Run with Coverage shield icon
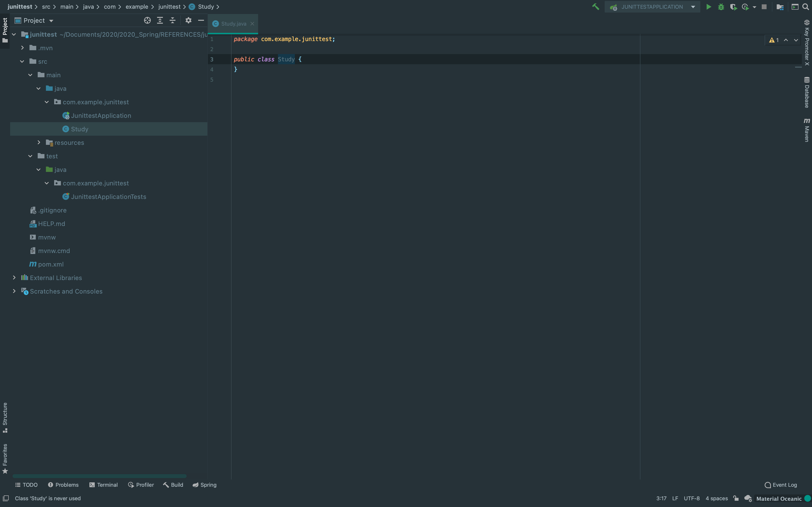 pyautogui.click(x=733, y=7)
